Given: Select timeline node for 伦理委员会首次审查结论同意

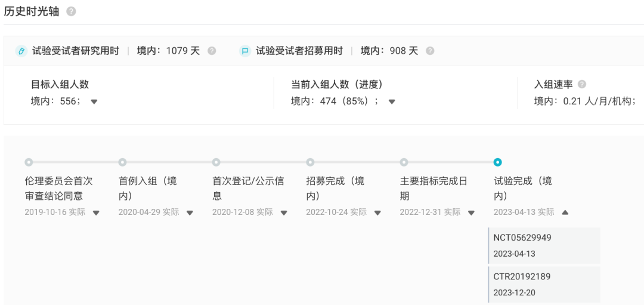Looking at the screenshot, I should click(29, 162).
